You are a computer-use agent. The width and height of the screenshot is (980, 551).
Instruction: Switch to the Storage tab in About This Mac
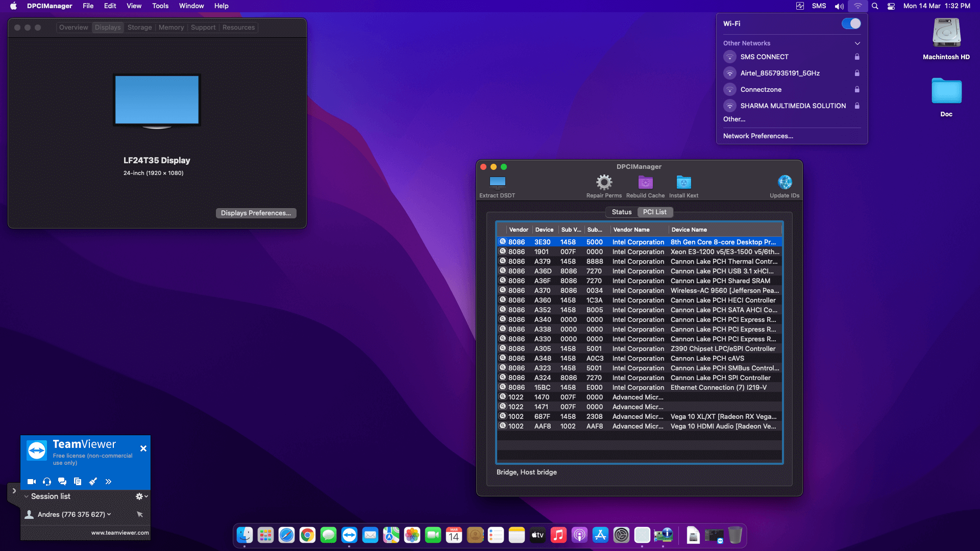click(x=140, y=28)
